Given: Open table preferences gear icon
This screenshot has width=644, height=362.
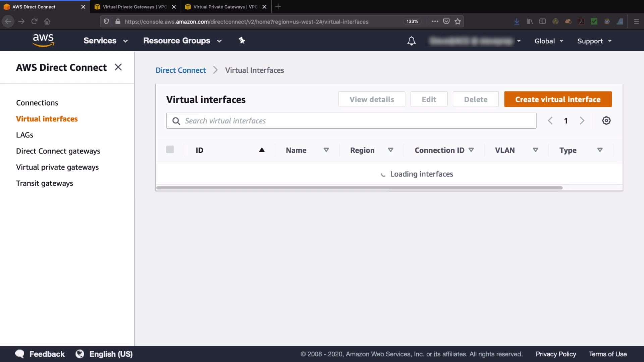Looking at the screenshot, I should pyautogui.click(x=606, y=121).
